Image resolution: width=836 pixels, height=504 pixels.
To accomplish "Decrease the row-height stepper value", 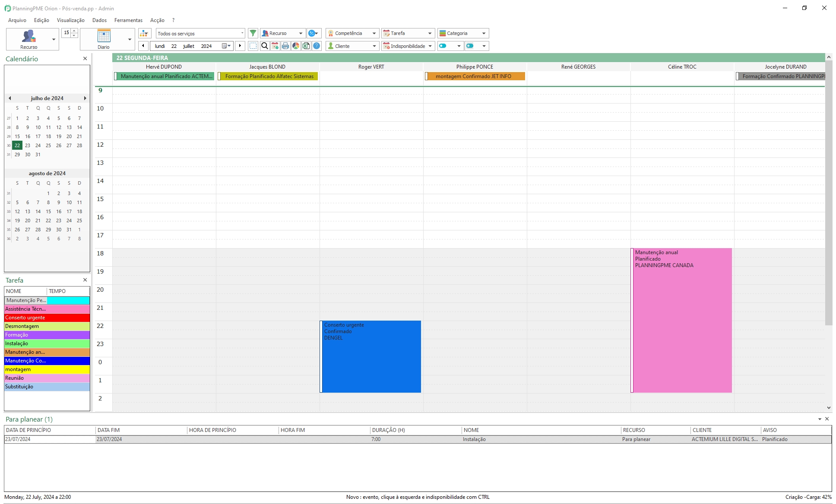I will point(75,35).
